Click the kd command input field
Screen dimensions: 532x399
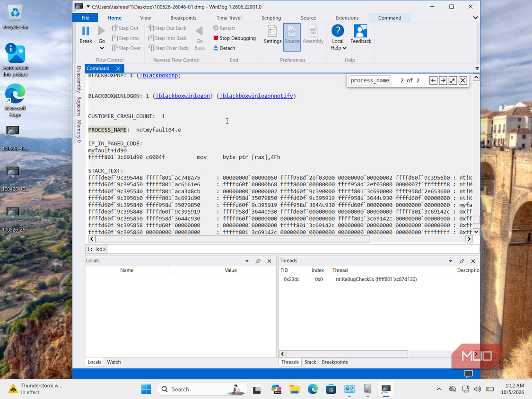pos(293,249)
